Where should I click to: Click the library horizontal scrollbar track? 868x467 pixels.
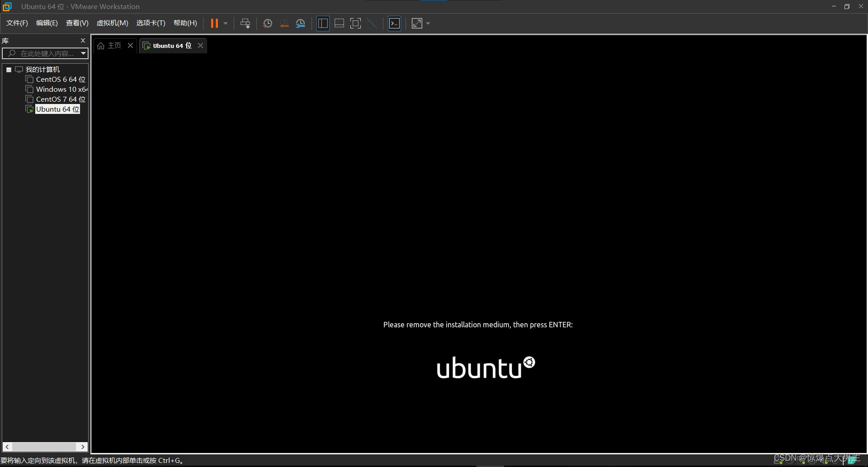pyautogui.click(x=45, y=447)
